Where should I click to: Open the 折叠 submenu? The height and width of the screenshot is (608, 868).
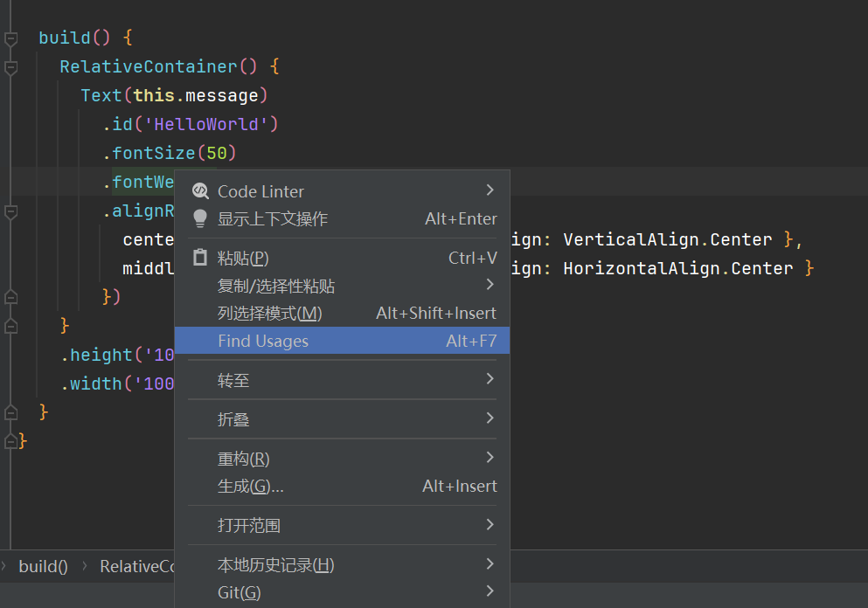click(x=342, y=418)
